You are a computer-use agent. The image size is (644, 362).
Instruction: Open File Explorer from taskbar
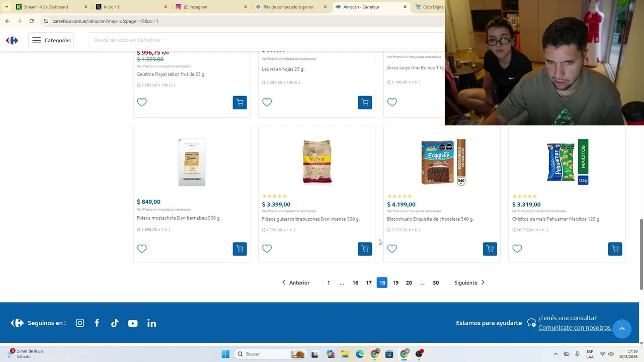pyautogui.click(x=345, y=354)
